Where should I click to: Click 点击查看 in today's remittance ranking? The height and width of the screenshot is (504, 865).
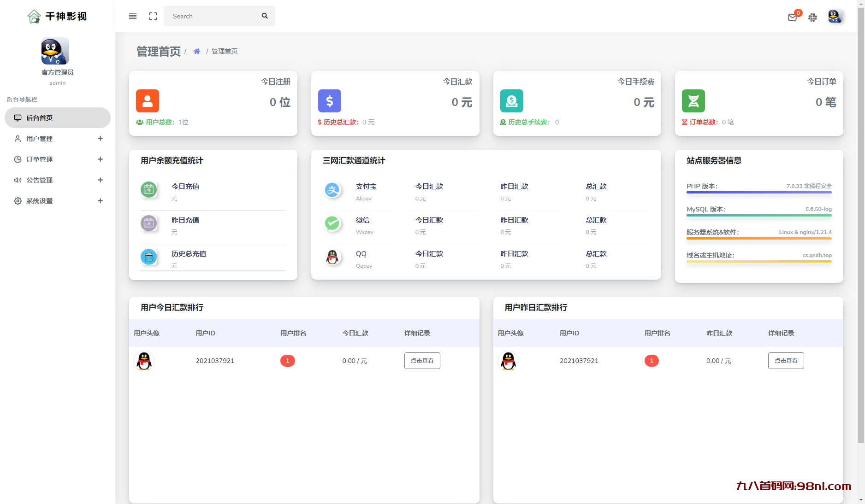[x=422, y=361]
